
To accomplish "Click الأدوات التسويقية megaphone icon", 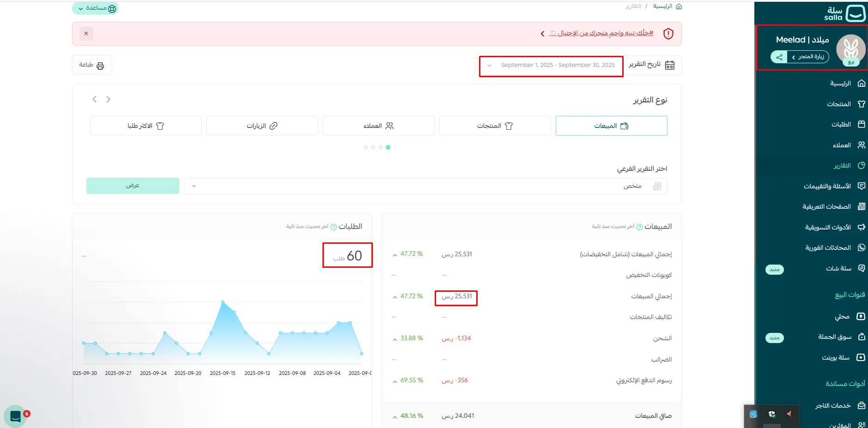I will tap(862, 227).
